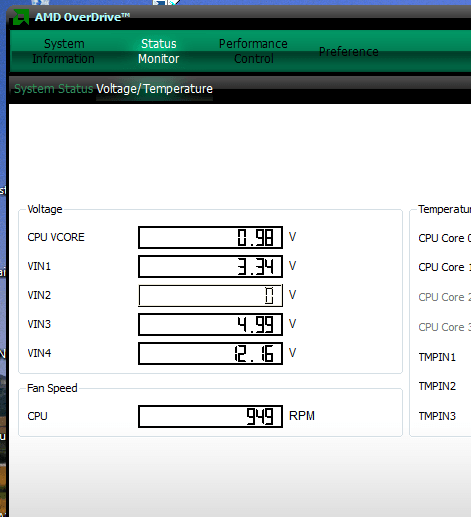
Task: Click the Voltage group heading
Action: [x=45, y=209]
